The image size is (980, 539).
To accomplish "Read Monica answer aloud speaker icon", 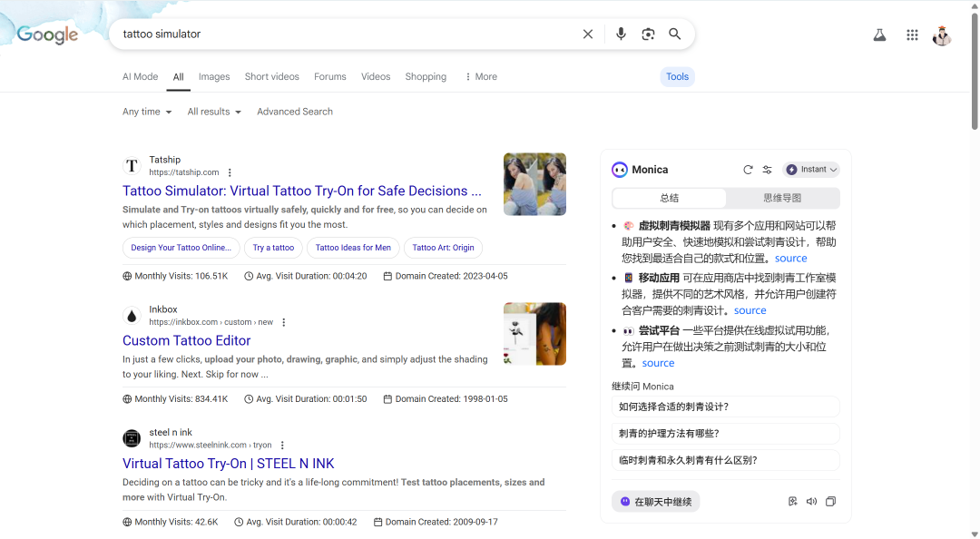I will (812, 502).
